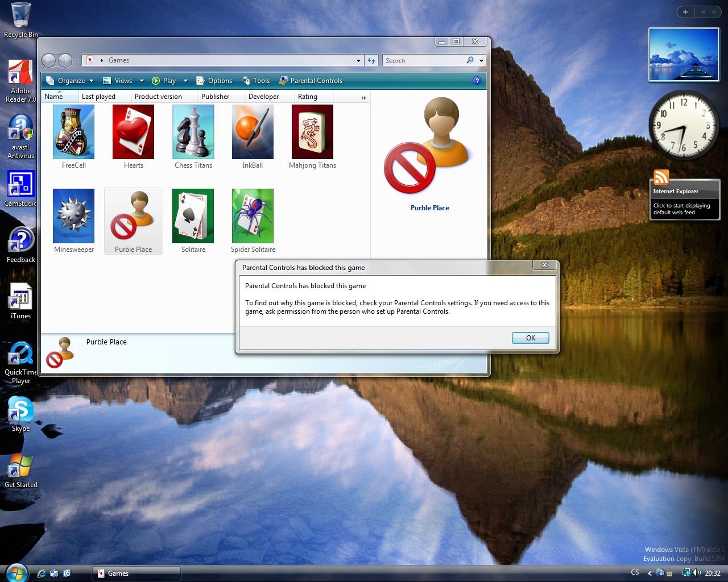Open the Get Started desktop shortcut
The height and width of the screenshot is (582, 728).
[21, 465]
